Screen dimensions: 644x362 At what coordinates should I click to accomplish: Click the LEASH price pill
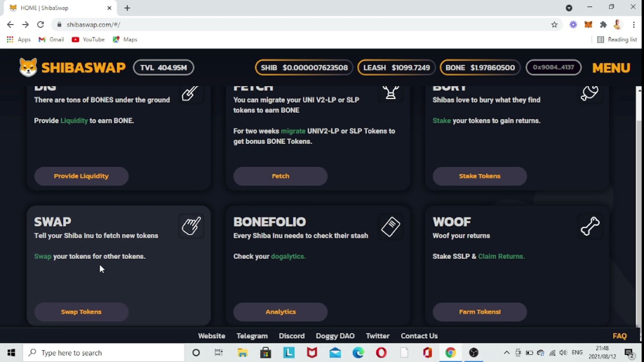pyautogui.click(x=396, y=67)
